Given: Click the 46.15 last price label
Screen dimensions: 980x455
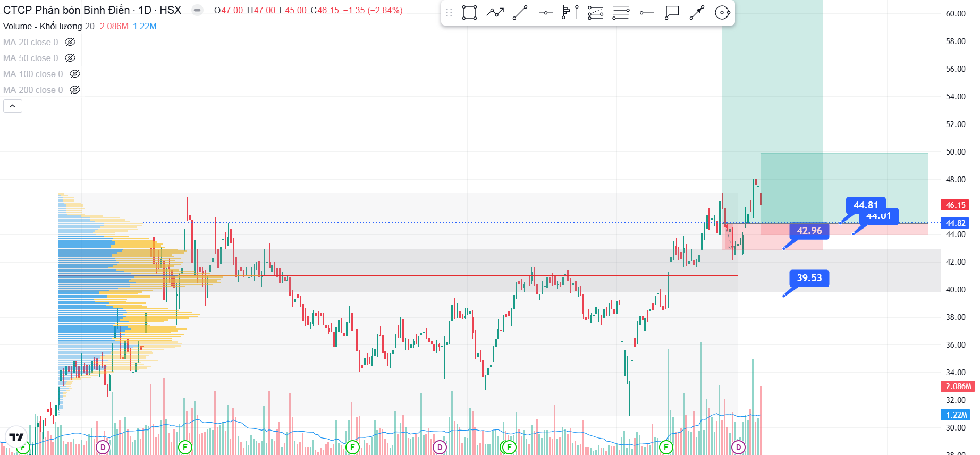Looking at the screenshot, I should coord(955,205).
